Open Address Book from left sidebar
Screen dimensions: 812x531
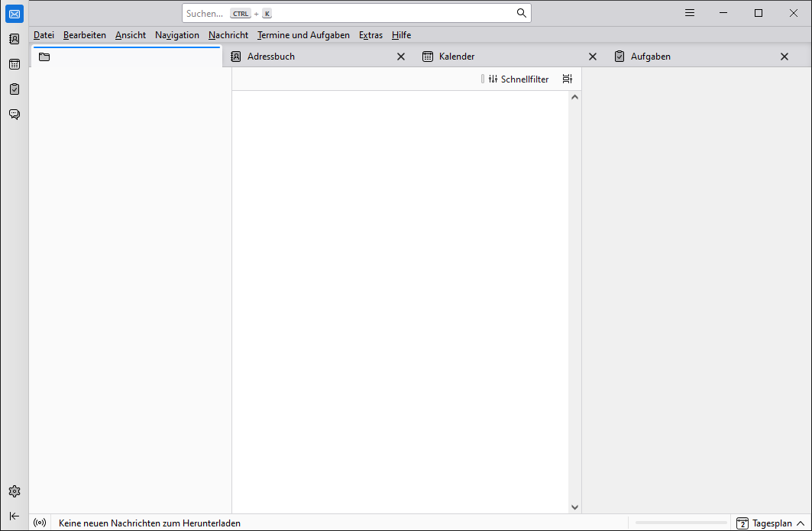click(15, 39)
